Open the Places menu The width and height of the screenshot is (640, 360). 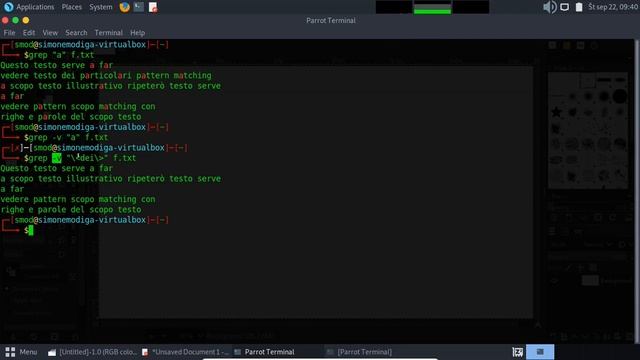[71, 7]
